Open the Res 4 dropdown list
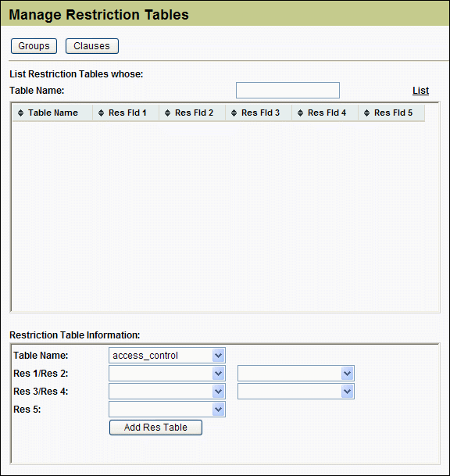This screenshot has width=450, height=476. (296, 392)
